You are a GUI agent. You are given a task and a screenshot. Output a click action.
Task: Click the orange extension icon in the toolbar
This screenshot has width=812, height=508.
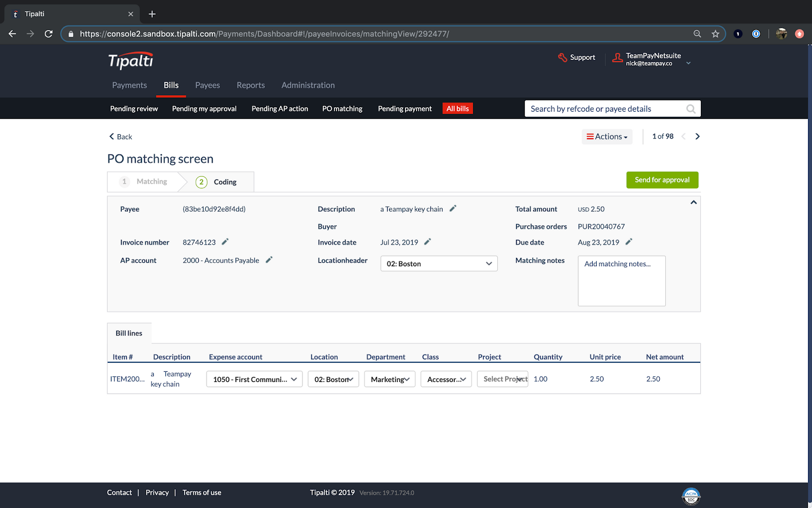[x=799, y=34]
